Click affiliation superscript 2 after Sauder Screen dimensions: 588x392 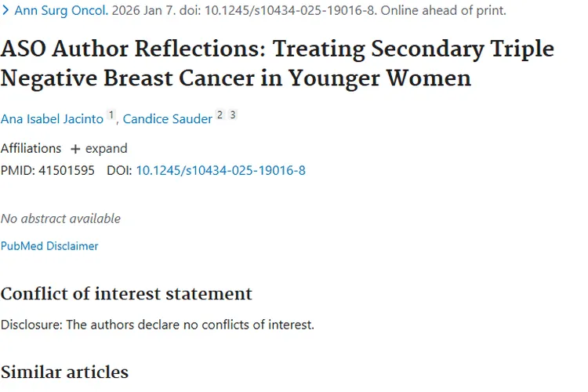coord(220,115)
